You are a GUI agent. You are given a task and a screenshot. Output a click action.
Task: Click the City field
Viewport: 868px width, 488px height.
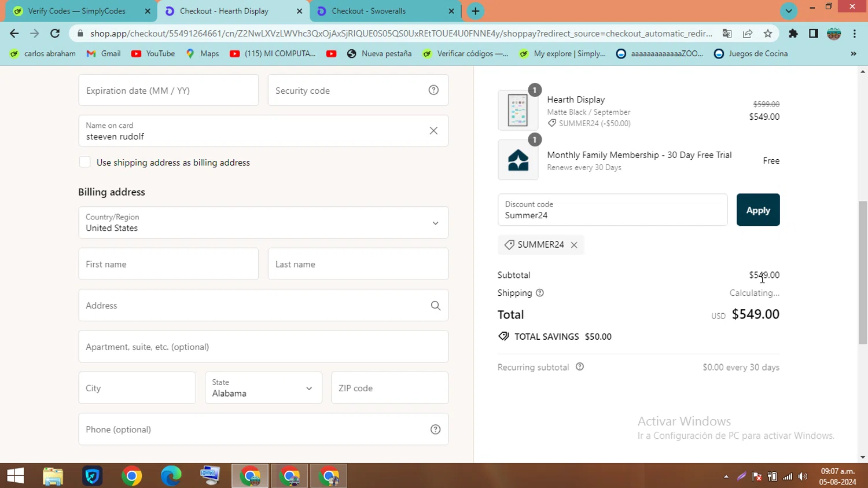point(137,388)
